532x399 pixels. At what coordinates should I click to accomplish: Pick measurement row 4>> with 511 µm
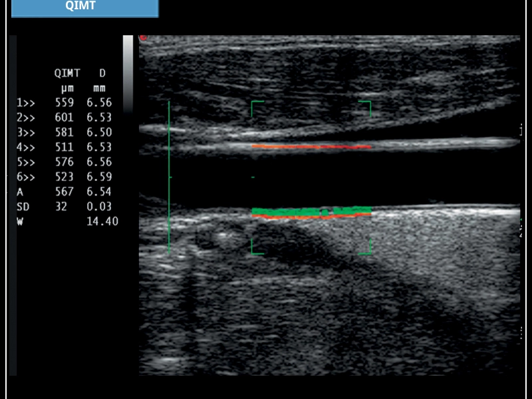click(64, 147)
